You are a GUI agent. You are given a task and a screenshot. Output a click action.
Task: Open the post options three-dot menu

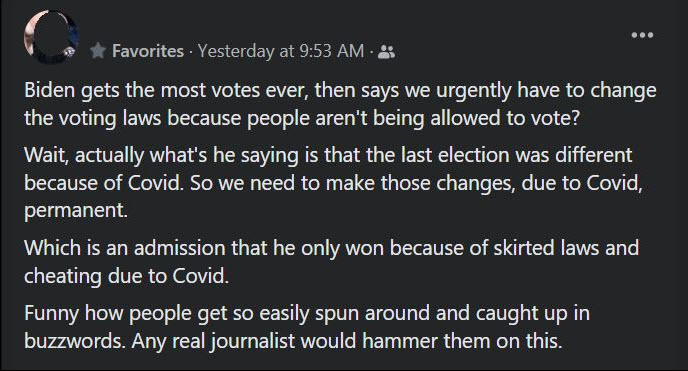click(x=642, y=35)
